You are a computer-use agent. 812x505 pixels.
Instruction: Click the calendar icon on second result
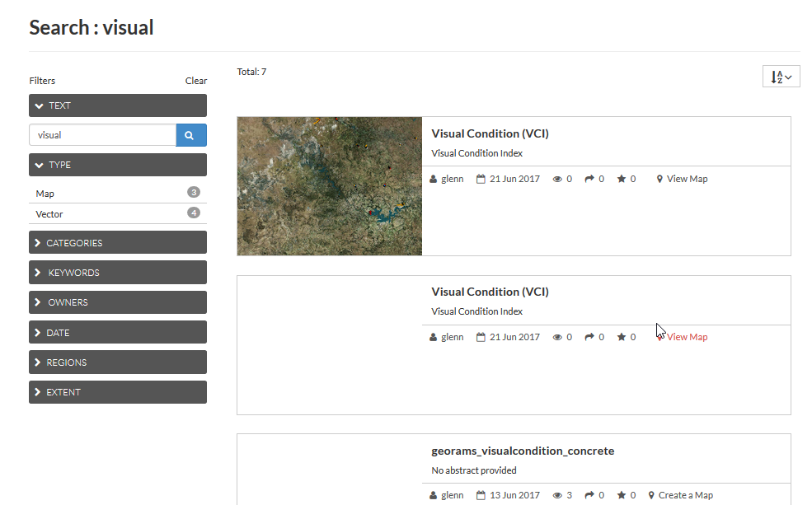(x=481, y=338)
